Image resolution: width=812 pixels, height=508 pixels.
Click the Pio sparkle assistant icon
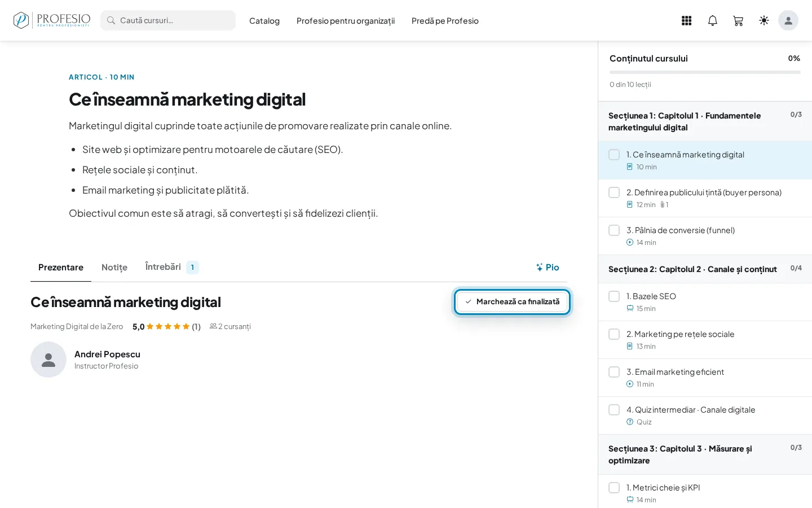(x=540, y=268)
